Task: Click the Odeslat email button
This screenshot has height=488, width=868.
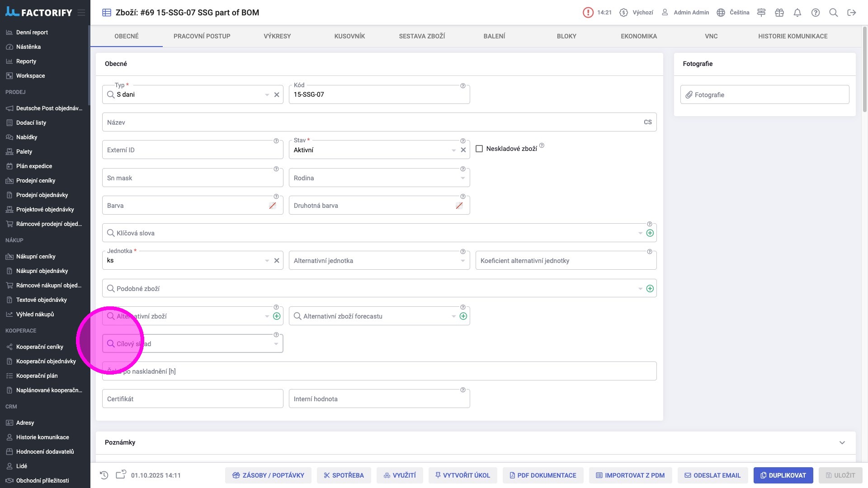Action: click(x=712, y=475)
